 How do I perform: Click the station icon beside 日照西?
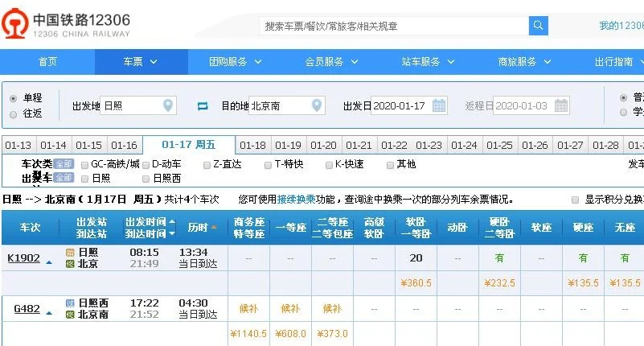(70, 303)
